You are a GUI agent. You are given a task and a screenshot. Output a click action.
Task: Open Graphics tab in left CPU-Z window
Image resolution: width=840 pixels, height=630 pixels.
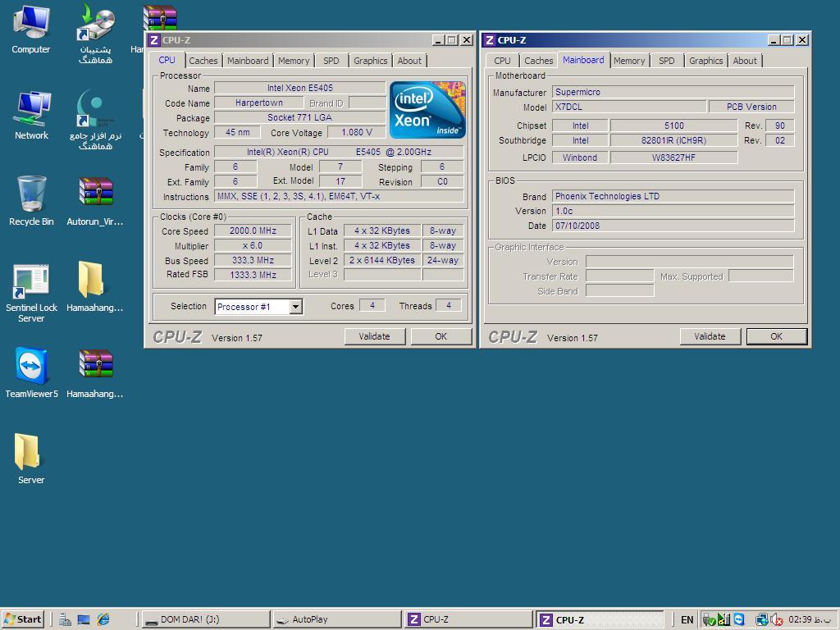pos(370,61)
